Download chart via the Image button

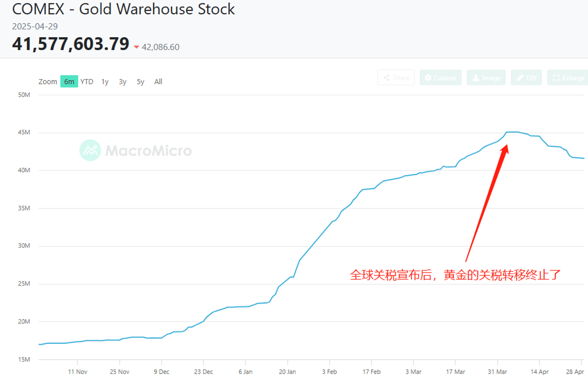point(486,78)
